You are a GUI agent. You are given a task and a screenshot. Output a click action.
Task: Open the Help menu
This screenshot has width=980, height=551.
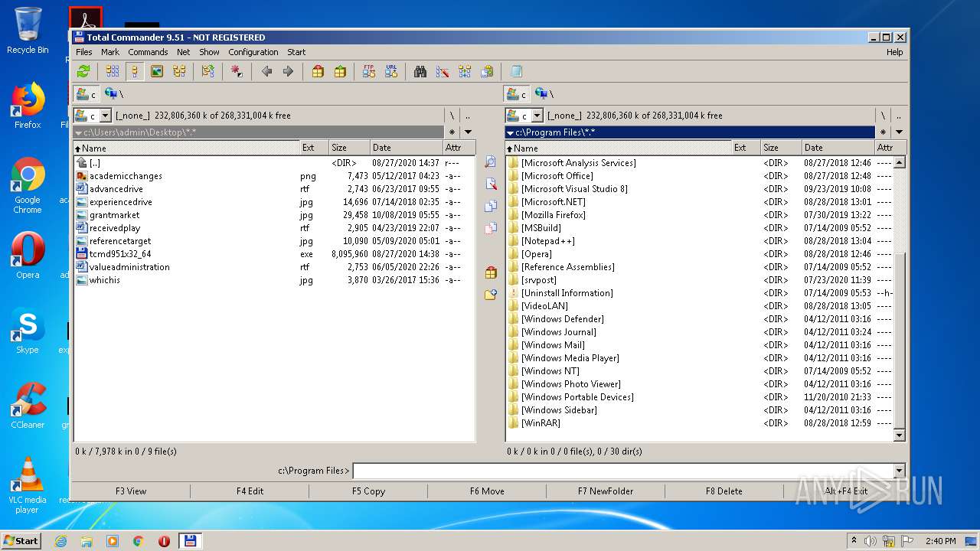coord(894,52)
